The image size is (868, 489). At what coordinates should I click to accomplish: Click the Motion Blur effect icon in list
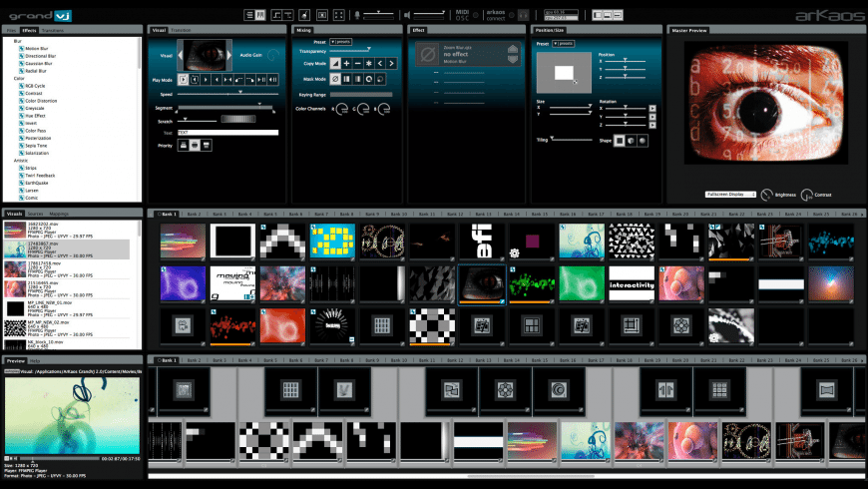[22, 49]
